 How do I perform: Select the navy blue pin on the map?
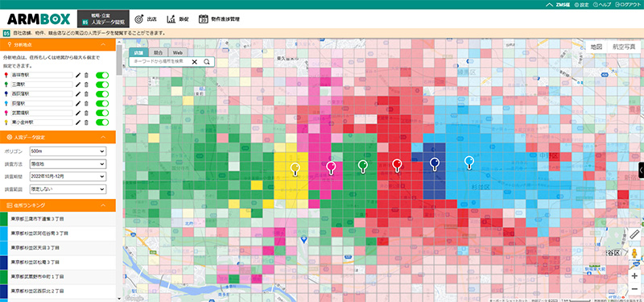(435, 164)
